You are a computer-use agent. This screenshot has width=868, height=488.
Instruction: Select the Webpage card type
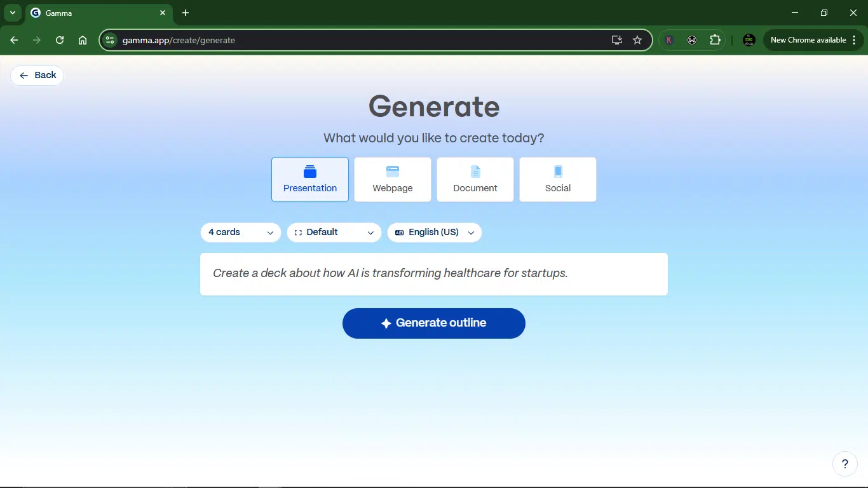(393, 179)
